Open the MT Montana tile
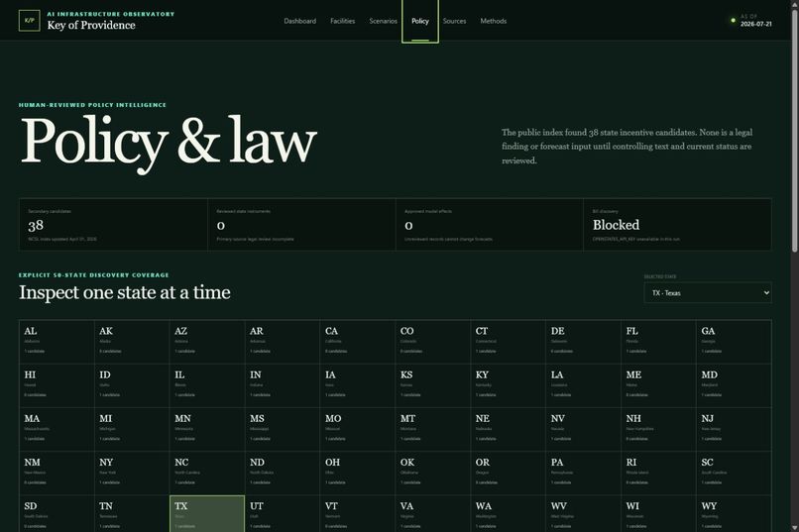The width and height of the screenshot is (799, 532). (x=432, y=429)
